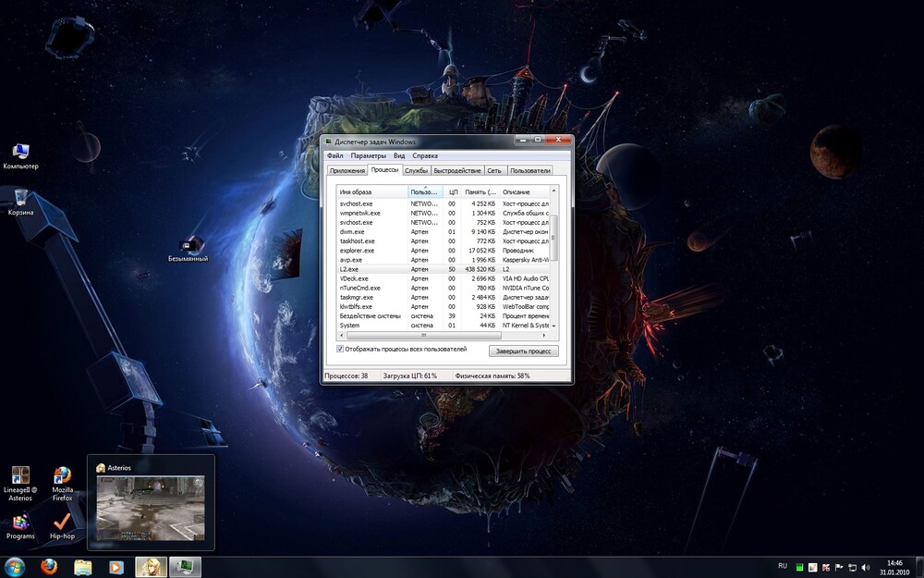Select the L2.exe process row
The image size is (924, 578).
pyautogui.click(x=444, y=269)
